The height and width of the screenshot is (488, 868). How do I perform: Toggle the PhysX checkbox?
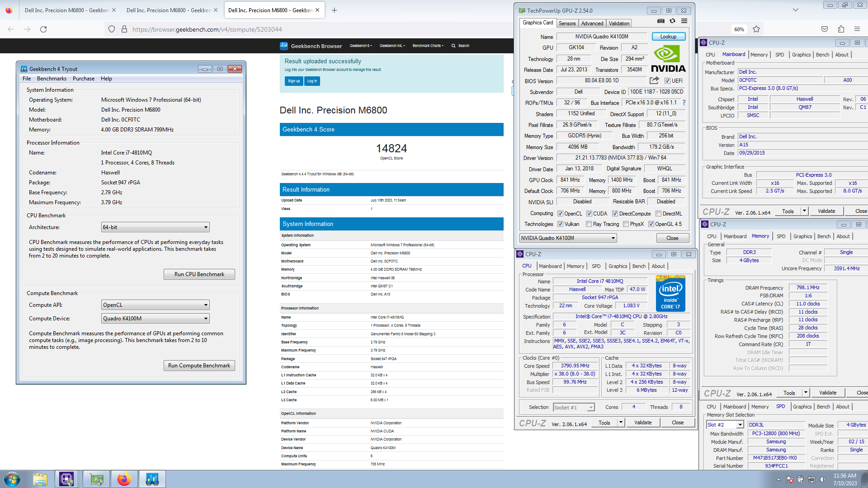626,224
